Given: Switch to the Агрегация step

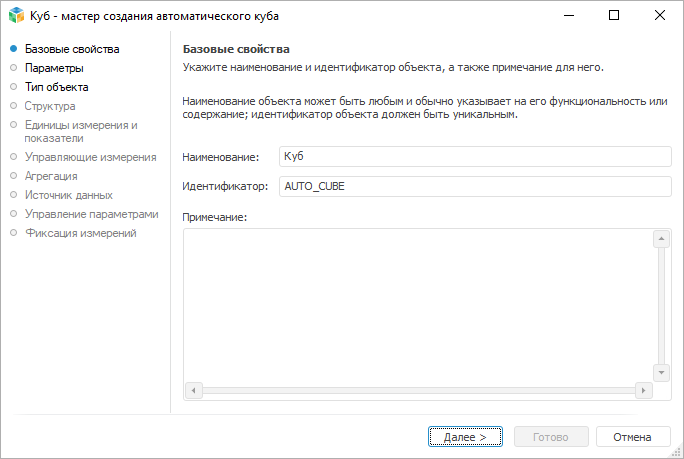Looking at the screenshot, I should [x=51, y=176].
